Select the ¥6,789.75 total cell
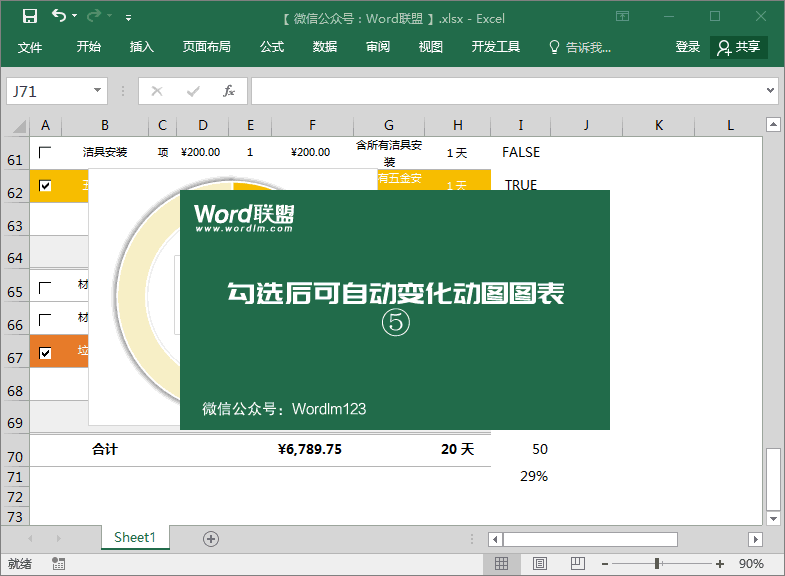This screenshot has height=576, width=785. tap(310, 449)
